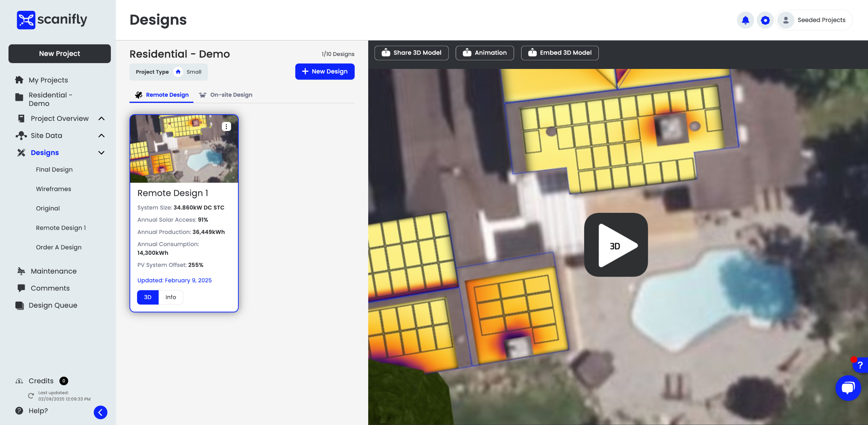Click the refresh icon beside Last updated
Image resolution: width=868 pixels, height=425 pixels.
pos(31,395)
